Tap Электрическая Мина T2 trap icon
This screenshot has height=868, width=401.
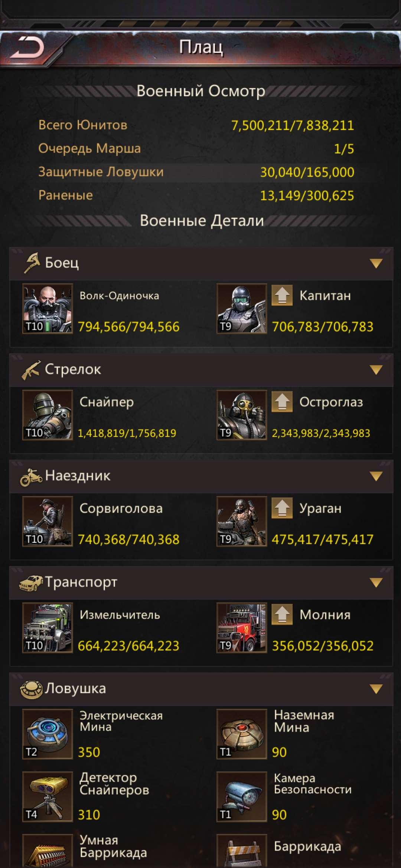pyautogui.click(x=48, y=734)
